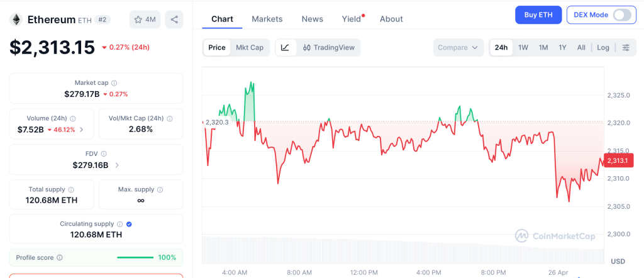
Task: Click the Buy ETH button
Action: [x=538, y=15]
